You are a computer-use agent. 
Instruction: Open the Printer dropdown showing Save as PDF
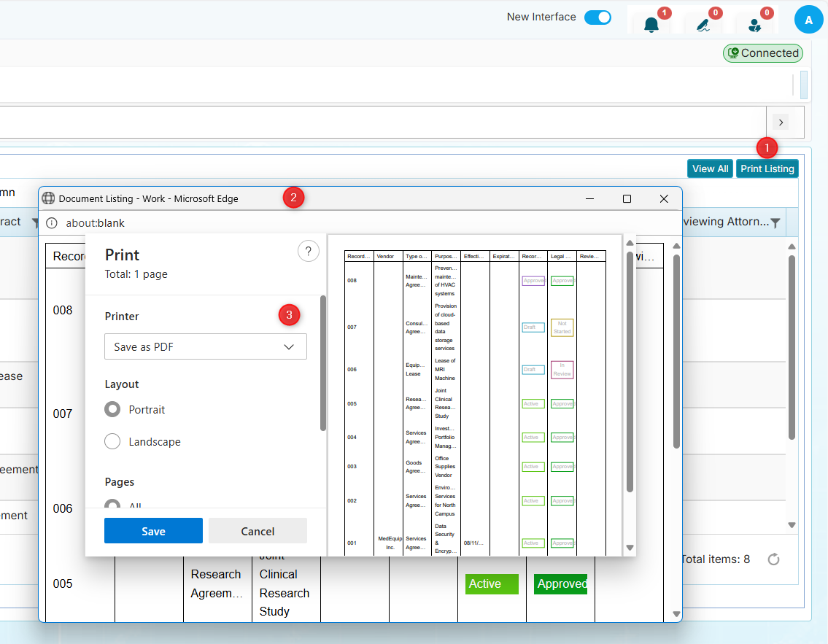(206, 347)
